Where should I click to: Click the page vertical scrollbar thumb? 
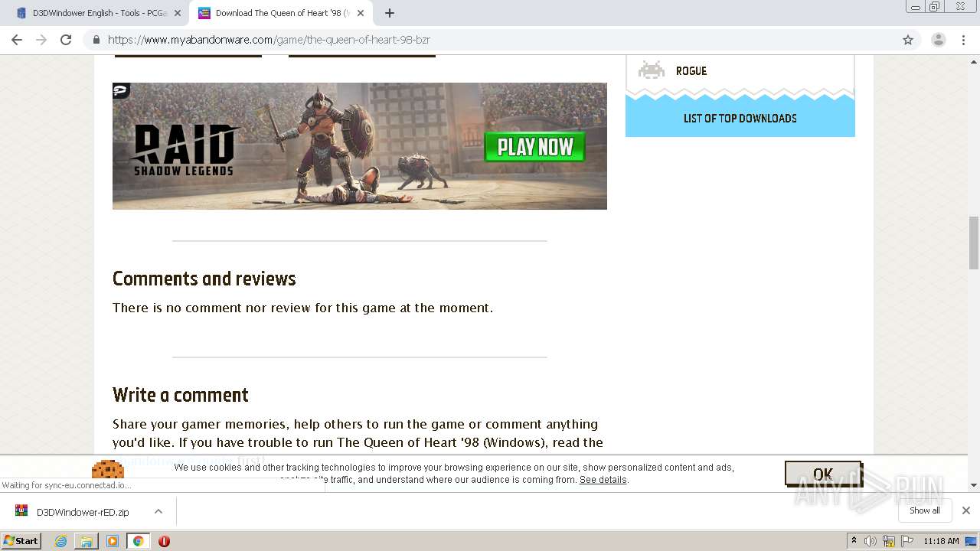coord(974,243)
